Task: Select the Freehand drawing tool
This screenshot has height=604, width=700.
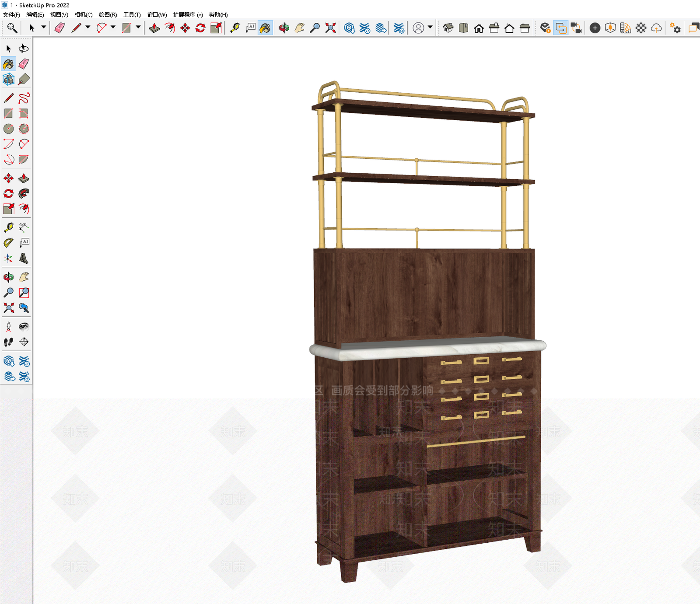Action: pos(24,98)
